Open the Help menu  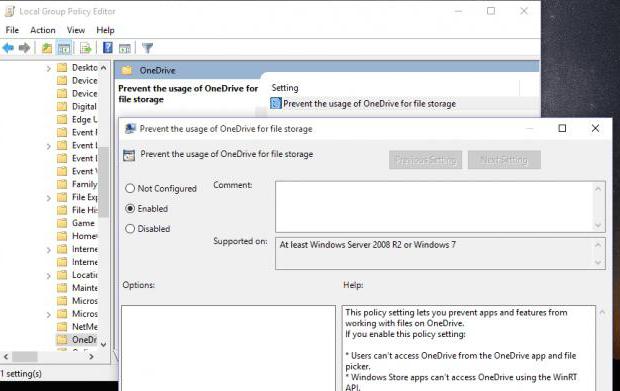click(105, 30)
